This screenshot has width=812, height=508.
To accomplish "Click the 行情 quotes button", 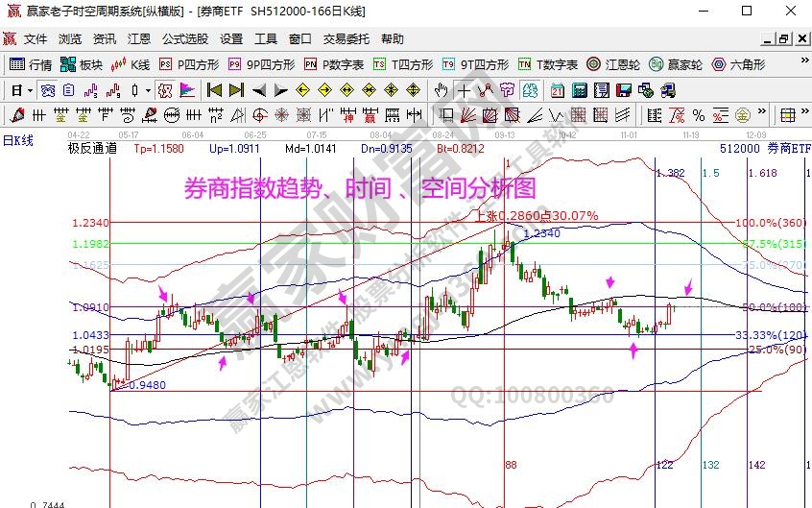I will [31, 65].
